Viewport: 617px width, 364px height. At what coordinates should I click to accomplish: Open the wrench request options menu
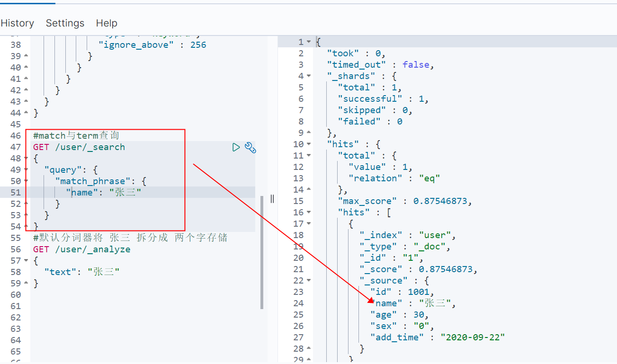click(x=250, y=147)
